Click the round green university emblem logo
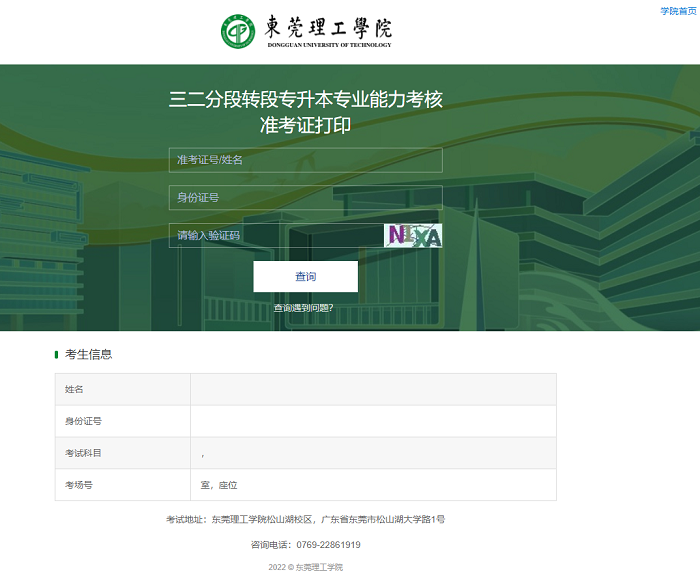The image size is (700, 587). coord(238,31)
